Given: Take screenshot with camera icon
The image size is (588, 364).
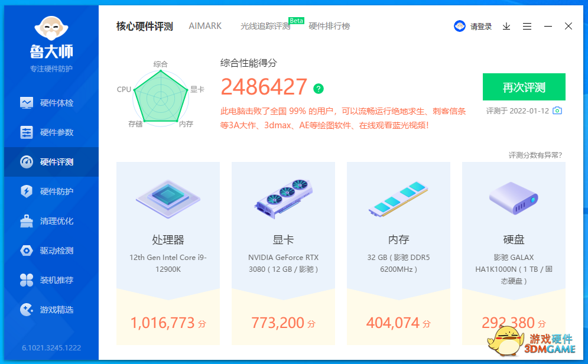Looking at the screenshot, I should coord(557,110).
